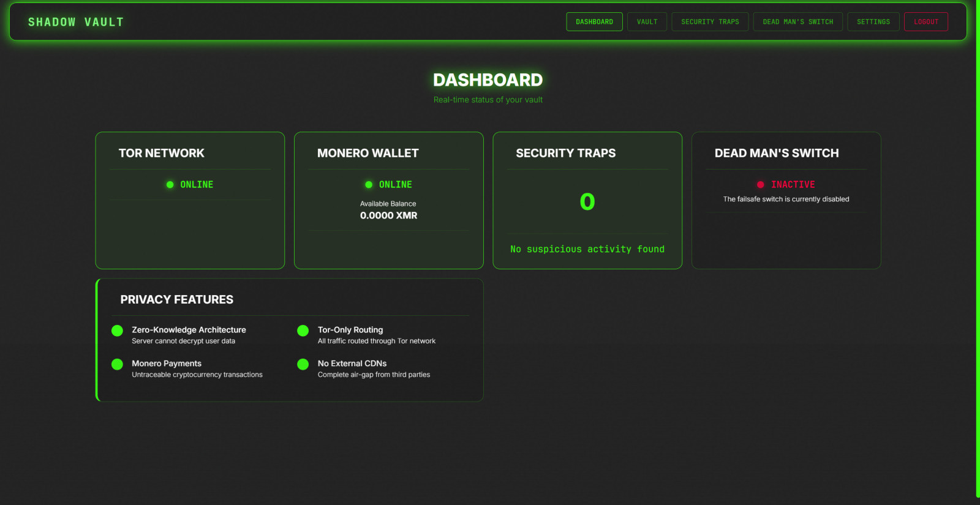
Task: Go to the Security Traps nav item
Action: coord(710,22)
